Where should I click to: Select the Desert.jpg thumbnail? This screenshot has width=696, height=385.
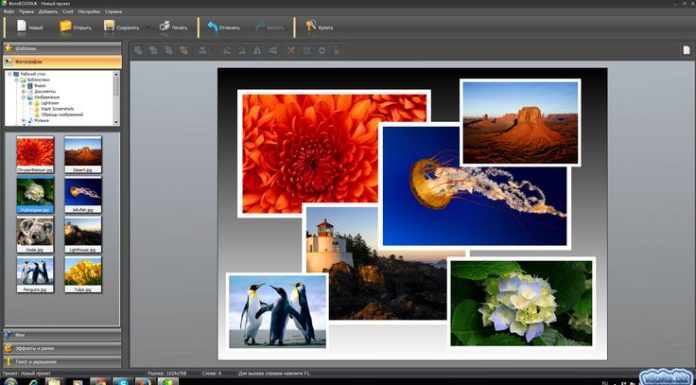[x=83, y=155]
